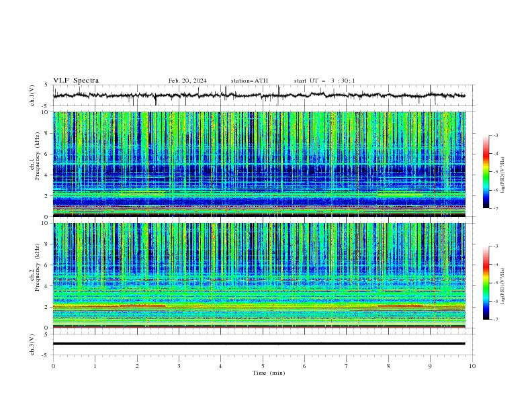The width and height of the screenshot is (532, 411).
Task: Click the "VLF Spectra" title text
Action: tap(76, 81)
